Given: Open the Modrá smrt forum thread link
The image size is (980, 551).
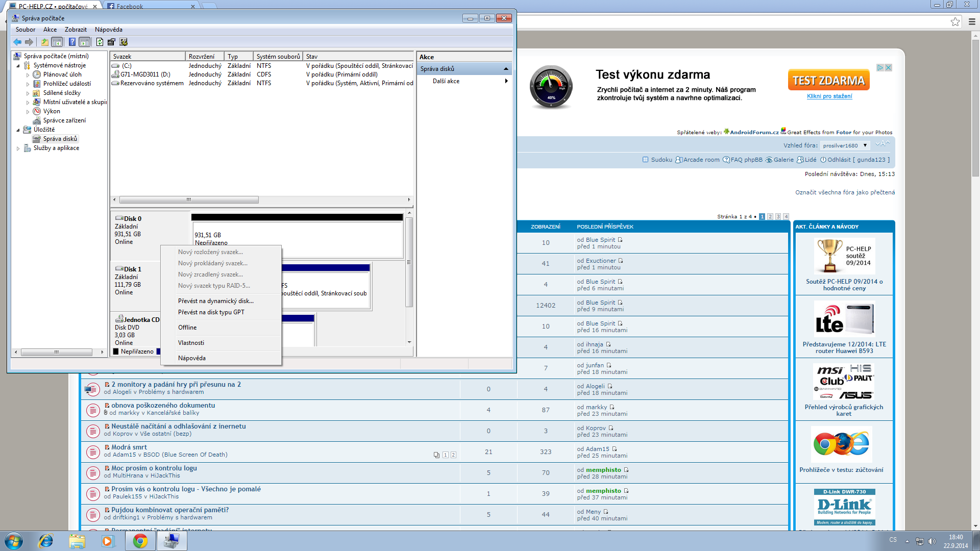Looking at the screenshot, I should click(x=129, y=447).
